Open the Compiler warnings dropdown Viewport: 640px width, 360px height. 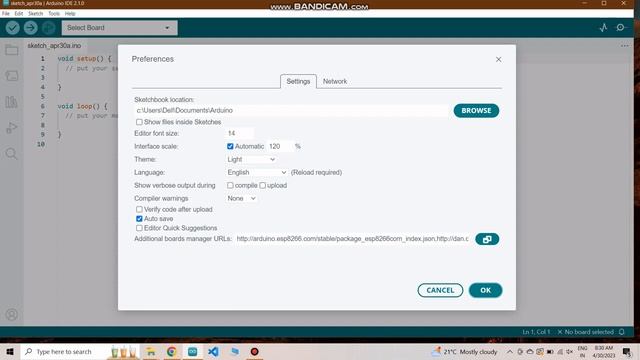coord(241,198)
